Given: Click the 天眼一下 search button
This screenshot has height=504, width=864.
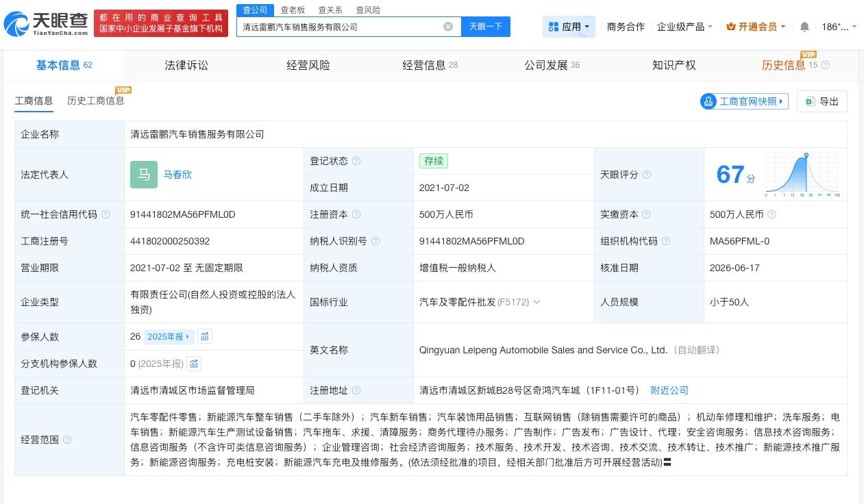Looking at the screenshot, I should pyautogui.click(x=486, y=27).
